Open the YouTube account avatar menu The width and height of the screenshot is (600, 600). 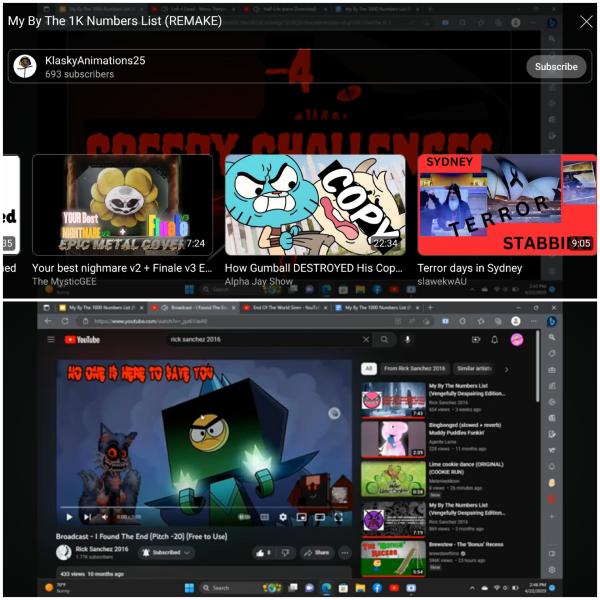[x=517, y=339]
